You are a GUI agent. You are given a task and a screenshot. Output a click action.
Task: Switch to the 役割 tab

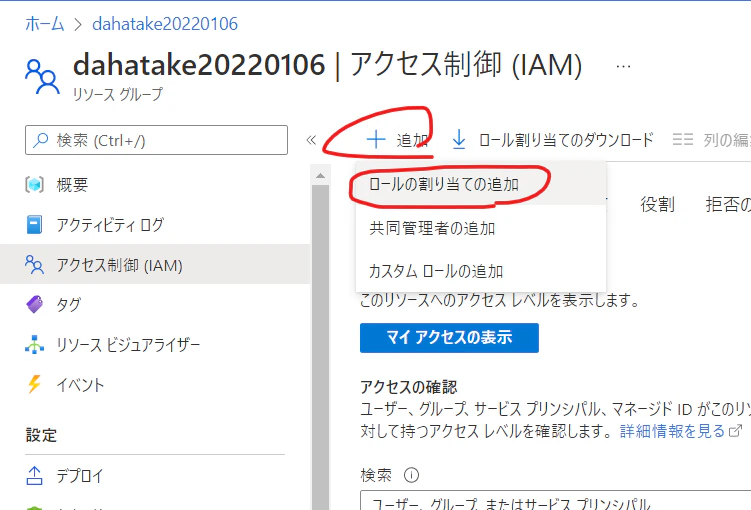click(658, 204)
